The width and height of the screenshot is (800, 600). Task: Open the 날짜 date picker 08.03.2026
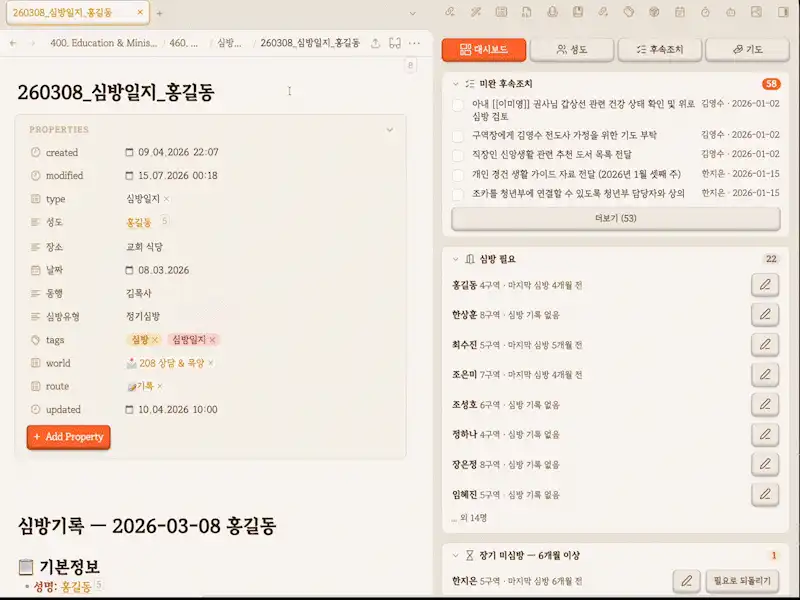click(x=129, y=270)
